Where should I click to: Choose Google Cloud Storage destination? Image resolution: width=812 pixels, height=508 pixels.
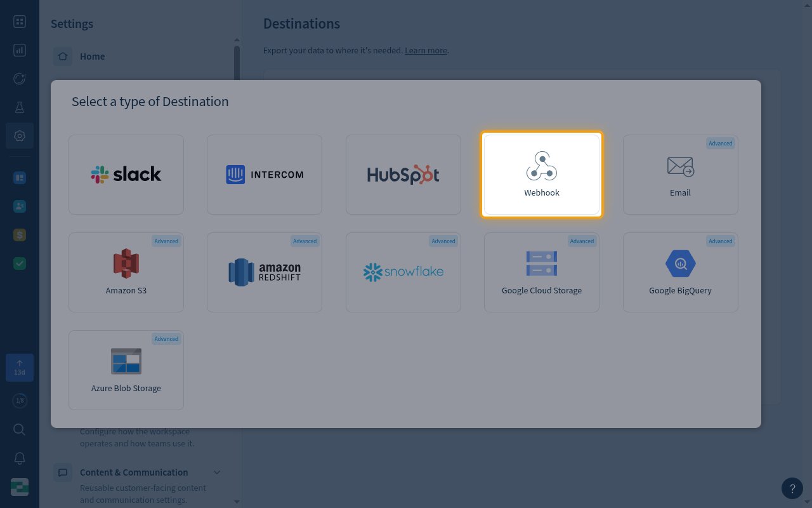(x=542, y=272)
